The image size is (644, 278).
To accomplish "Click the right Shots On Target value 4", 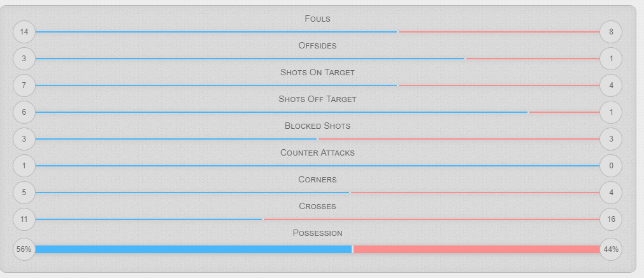I will (x=611, y=85).
